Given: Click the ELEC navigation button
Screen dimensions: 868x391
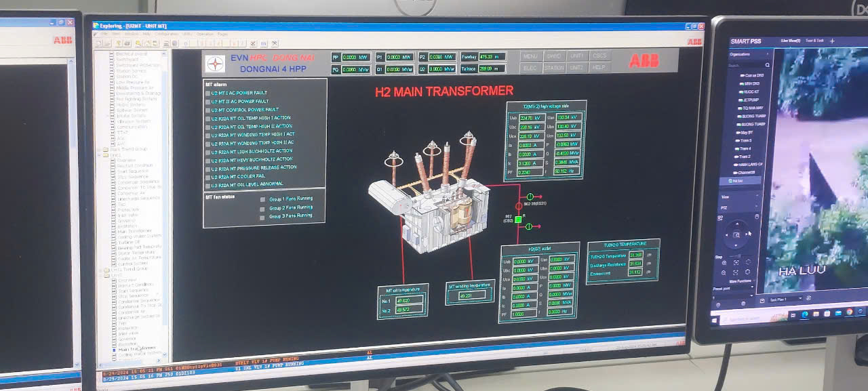Looking at the screenshot, I should click(x=530, y=68).
